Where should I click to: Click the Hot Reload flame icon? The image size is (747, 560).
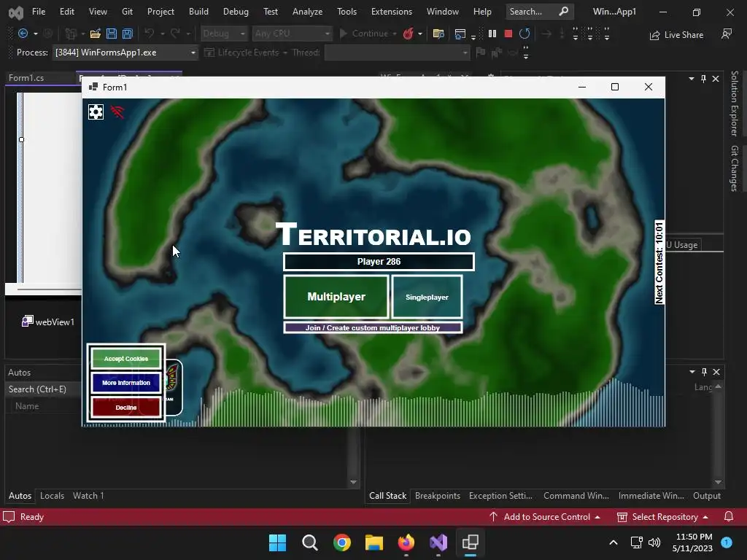click(x=408, y=34)
